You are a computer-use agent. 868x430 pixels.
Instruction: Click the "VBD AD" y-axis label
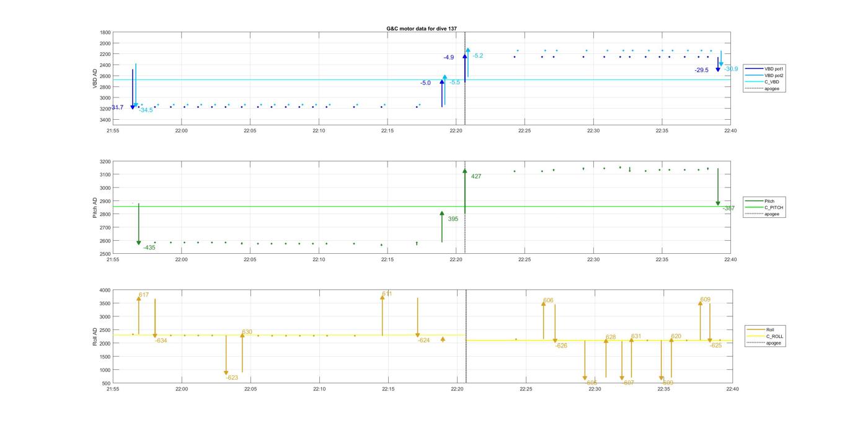coord(95,79)
